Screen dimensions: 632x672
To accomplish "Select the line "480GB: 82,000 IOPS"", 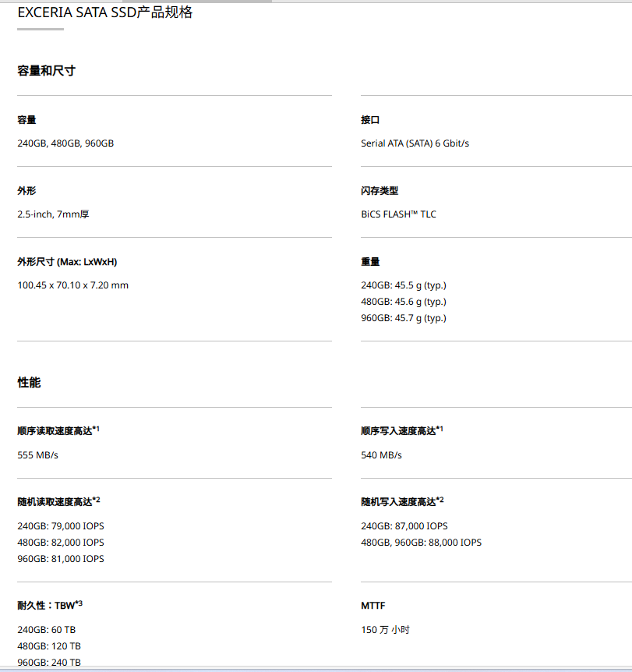I will (x=61, y=542).
